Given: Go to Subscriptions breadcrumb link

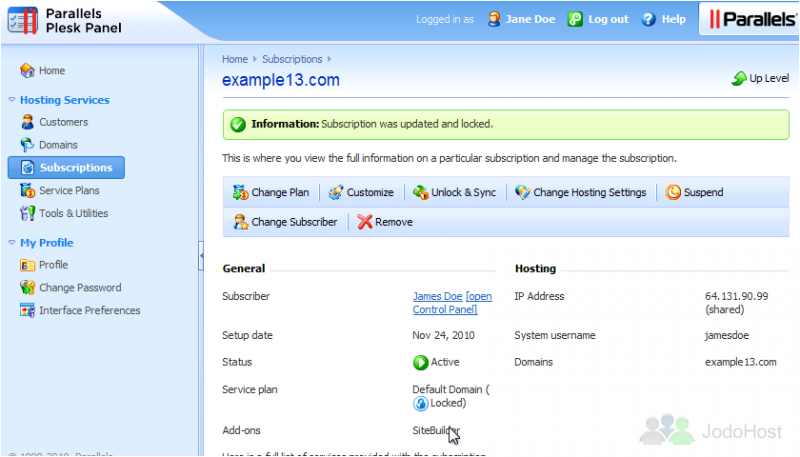Looking at the screenshot, I should [292, 59].
